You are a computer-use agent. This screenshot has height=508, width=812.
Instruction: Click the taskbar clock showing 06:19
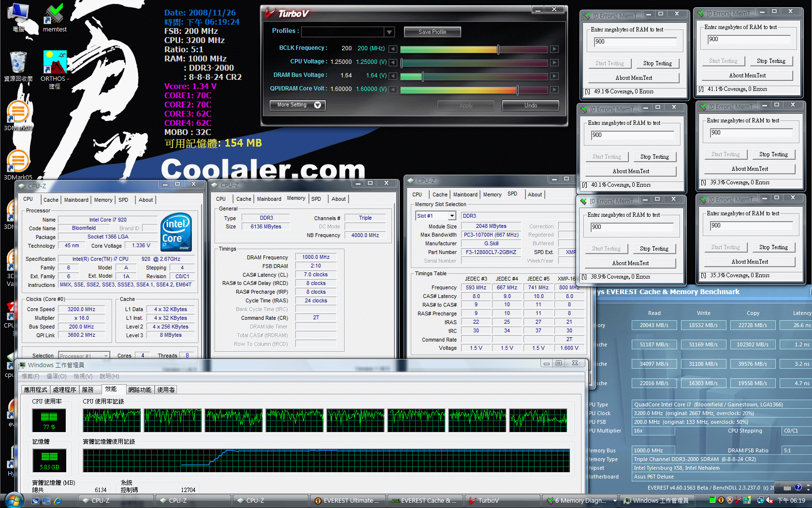pos(791,500)
